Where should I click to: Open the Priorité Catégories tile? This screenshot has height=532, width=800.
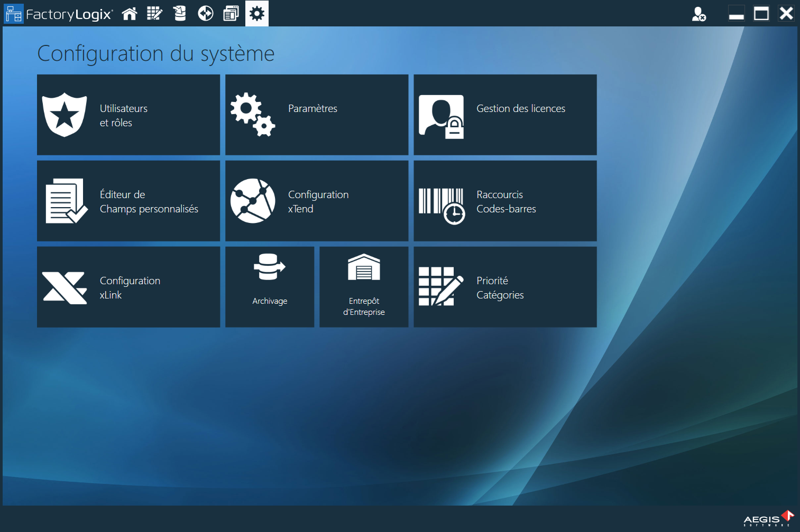[x=505, y=286]
